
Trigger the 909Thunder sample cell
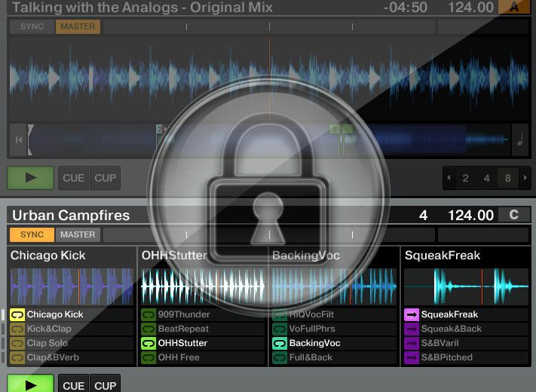click(203, 314)
